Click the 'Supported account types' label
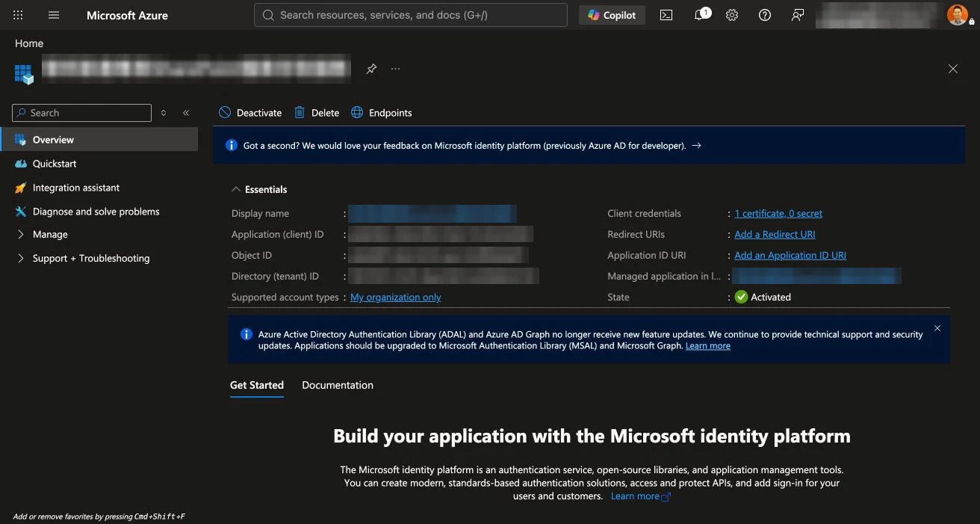The width and height of the screenshot is (980, 524). pos(285,298)
